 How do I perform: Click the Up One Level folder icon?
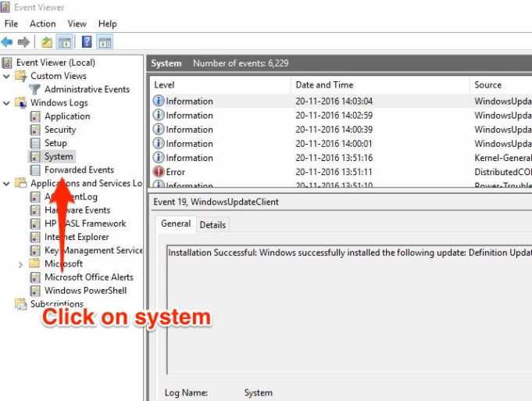(47, 42)
